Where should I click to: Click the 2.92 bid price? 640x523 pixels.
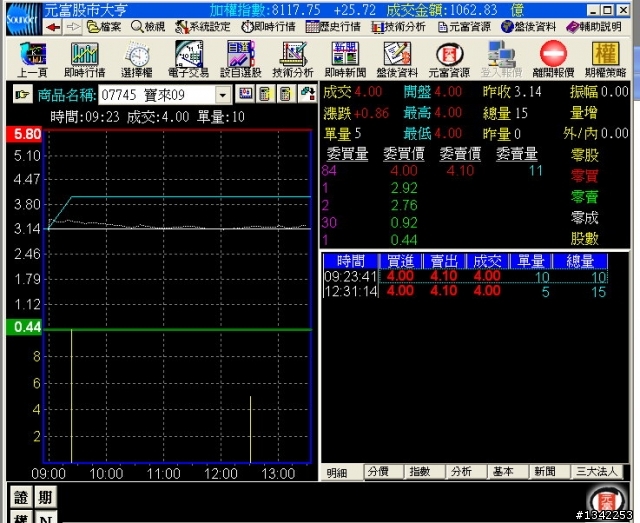404,188
